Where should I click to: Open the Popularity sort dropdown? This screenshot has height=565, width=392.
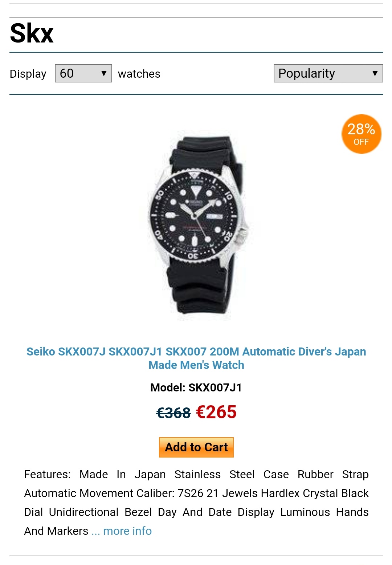(328, 73)
